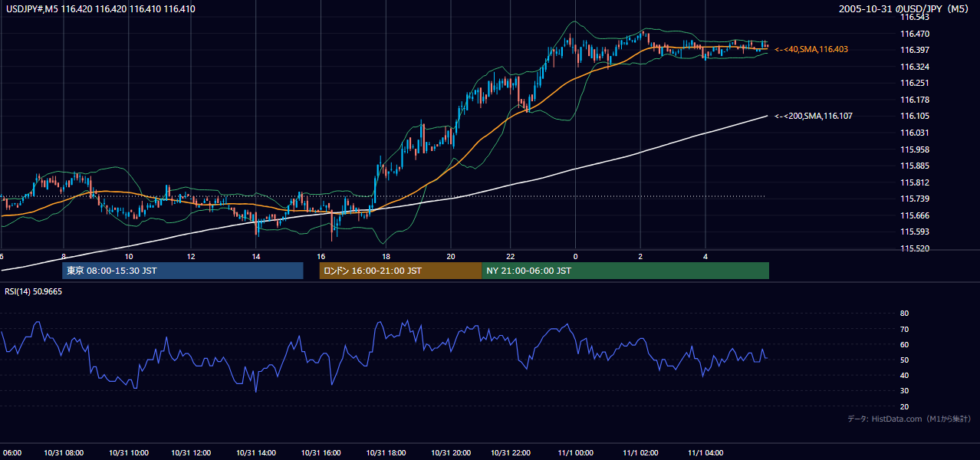
Task: Click price axis label 116.178
Action: [915, 100]
